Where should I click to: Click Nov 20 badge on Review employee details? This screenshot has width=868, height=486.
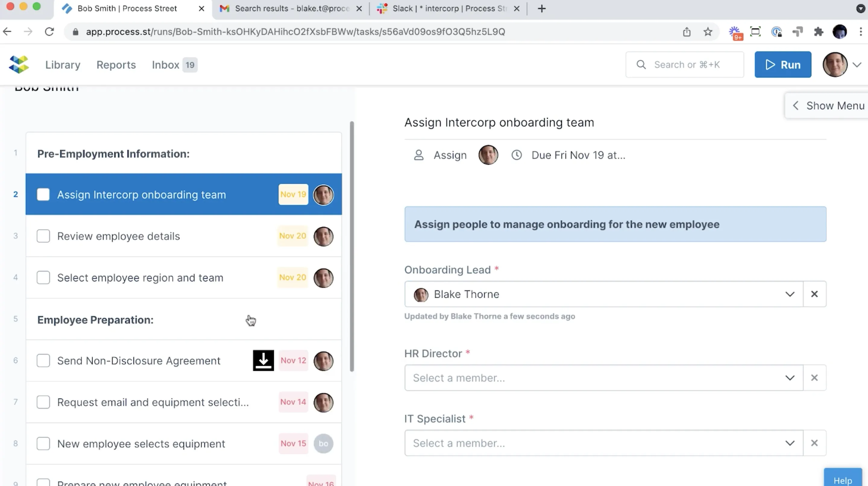[292, 236]
